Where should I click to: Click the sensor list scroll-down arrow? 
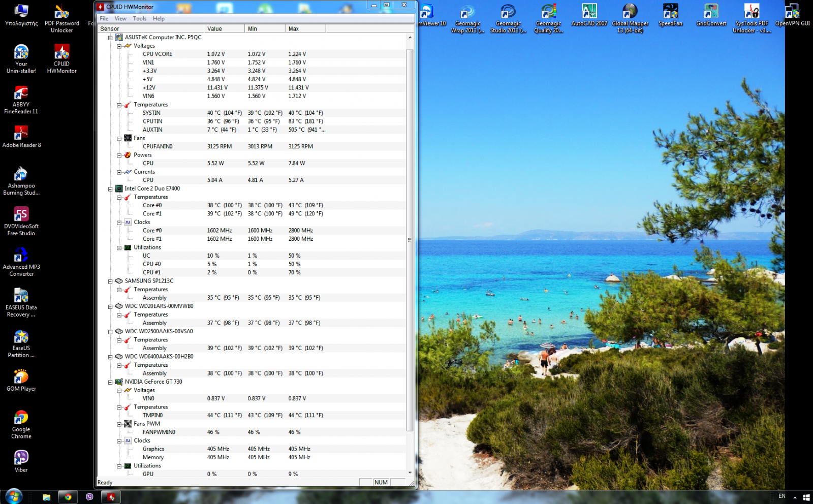coord(410,472)
